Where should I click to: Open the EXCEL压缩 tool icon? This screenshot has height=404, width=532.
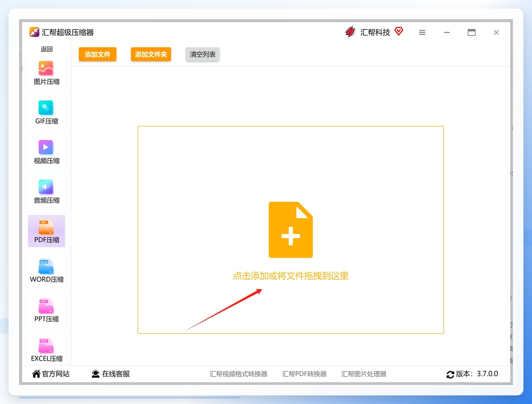pos(46,345)
